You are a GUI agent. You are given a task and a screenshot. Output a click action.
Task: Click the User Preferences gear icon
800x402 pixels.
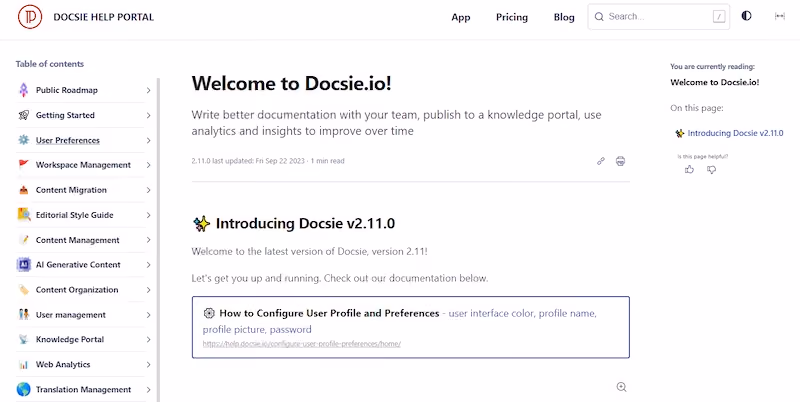(x=23, y=140)
